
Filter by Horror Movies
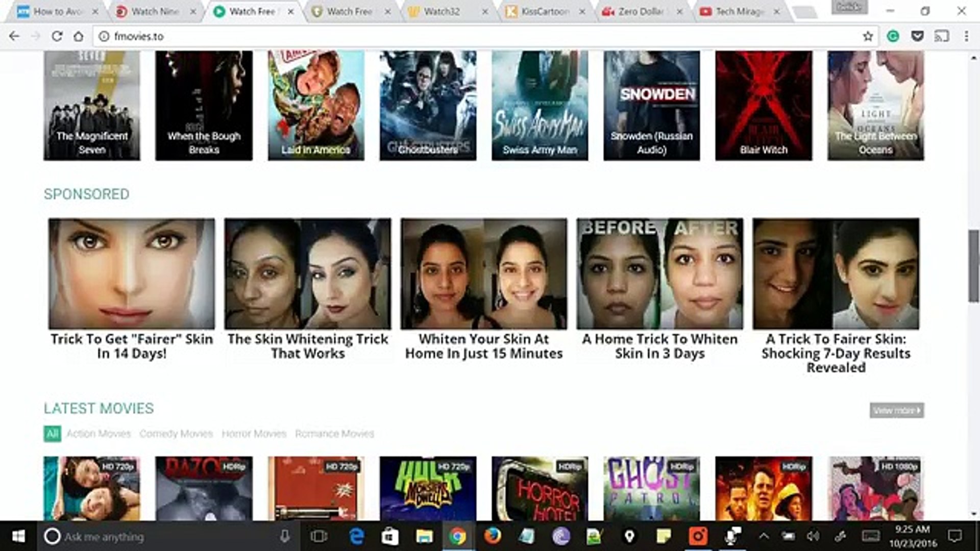point(254,434)
